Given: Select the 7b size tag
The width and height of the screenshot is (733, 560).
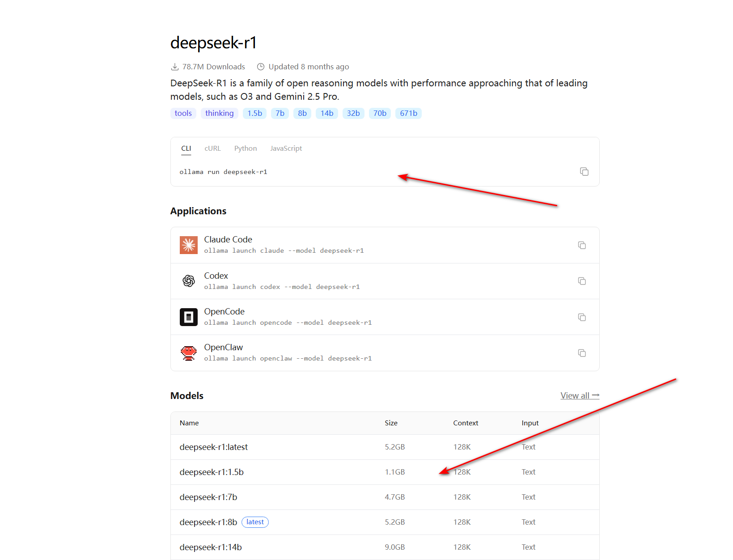Looking at the screenshot, I should 280,113.
